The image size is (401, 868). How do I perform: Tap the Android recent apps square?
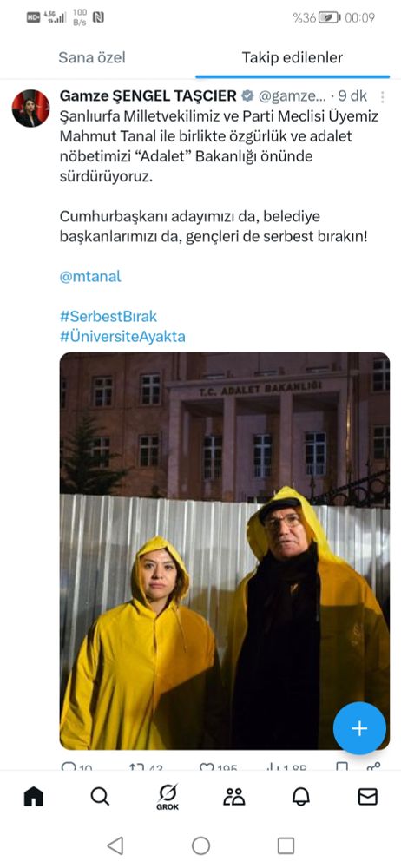point(286,845)
